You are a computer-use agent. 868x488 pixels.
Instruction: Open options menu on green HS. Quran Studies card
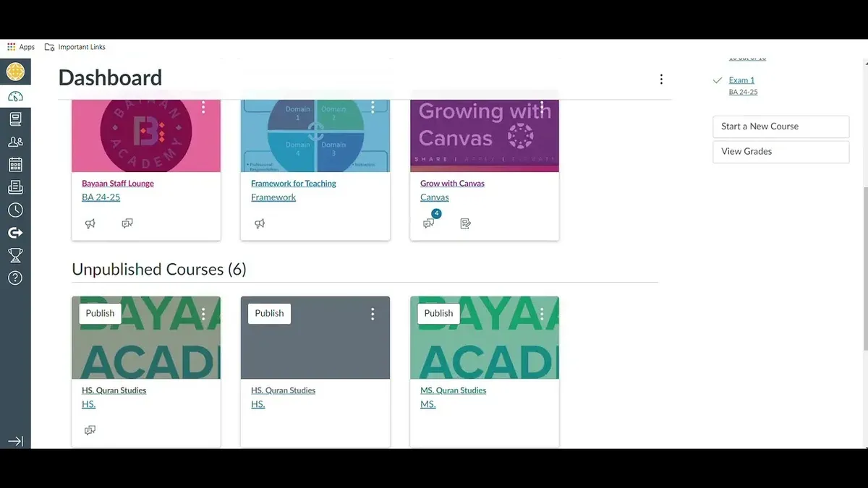click(203, 314)
